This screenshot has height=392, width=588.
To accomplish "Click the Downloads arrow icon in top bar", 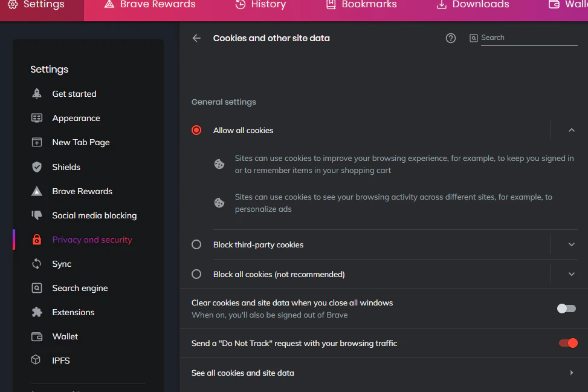I will coord(442,4).
